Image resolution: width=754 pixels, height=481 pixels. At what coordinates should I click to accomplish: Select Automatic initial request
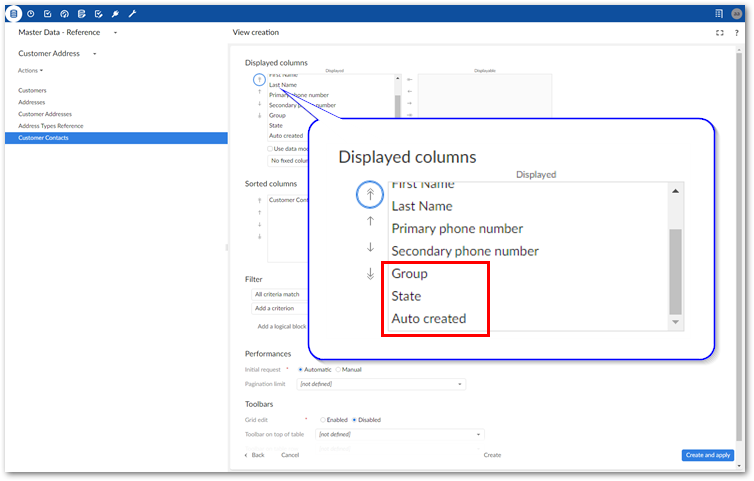point(301,369)
